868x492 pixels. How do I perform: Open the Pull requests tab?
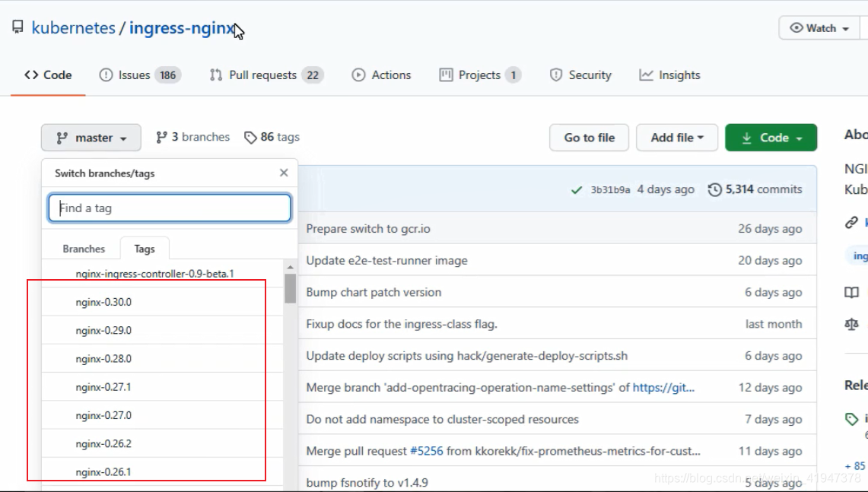[265, 75]
